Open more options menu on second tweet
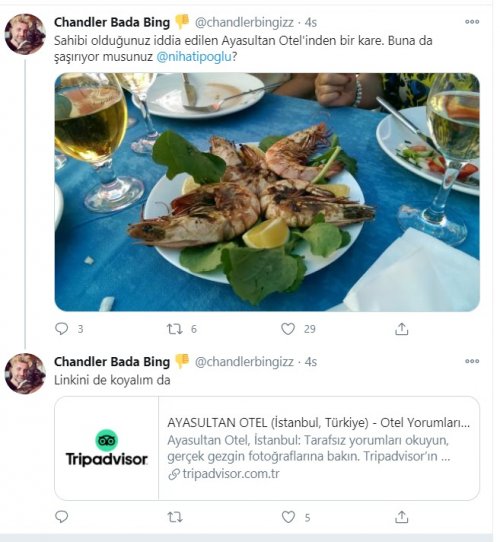500x542 pixels. (x=472, y=361)
